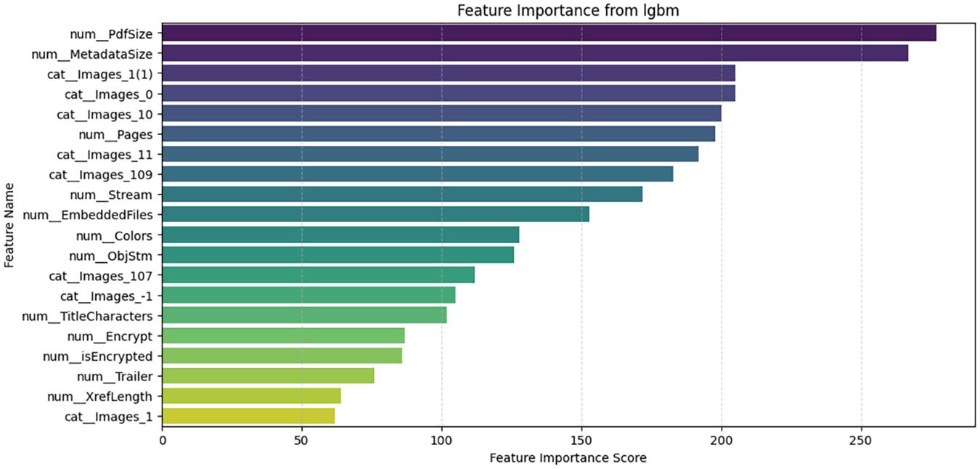Click the num__isEncrypted label
Viewport: 980px width, 469px height.
point(97,356)
